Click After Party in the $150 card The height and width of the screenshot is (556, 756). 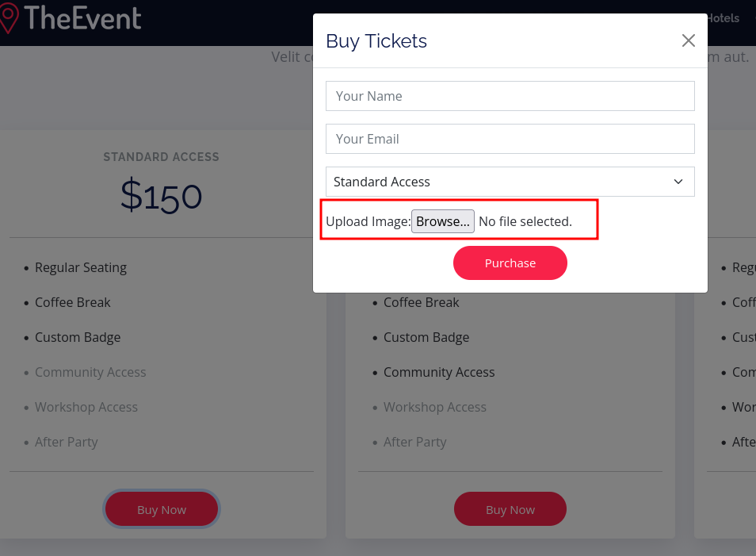(67, 442)
